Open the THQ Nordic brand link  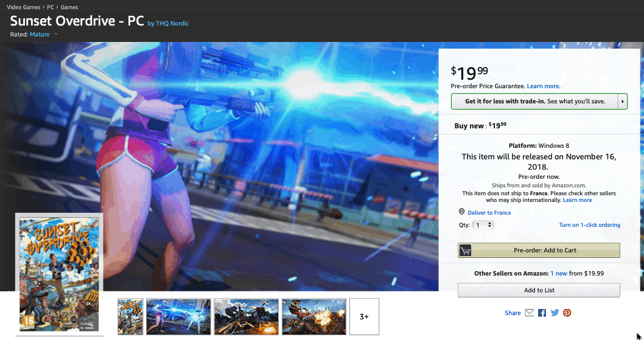[x=172, y=23]
